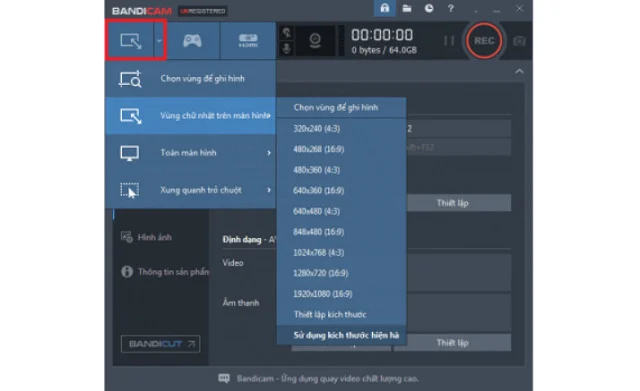The width and height of the screenshot is (640, 391).
Task: Select the 640x480 (4:3) size
Action: tap(342, 211)
